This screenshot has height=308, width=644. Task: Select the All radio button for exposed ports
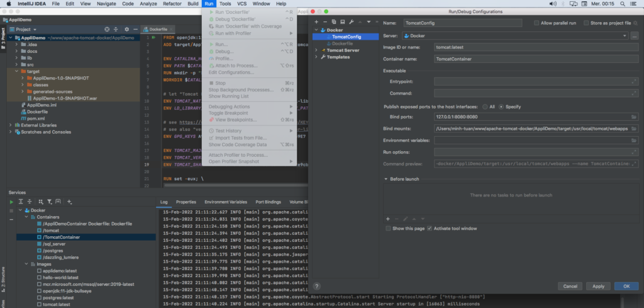coord(484,106)
